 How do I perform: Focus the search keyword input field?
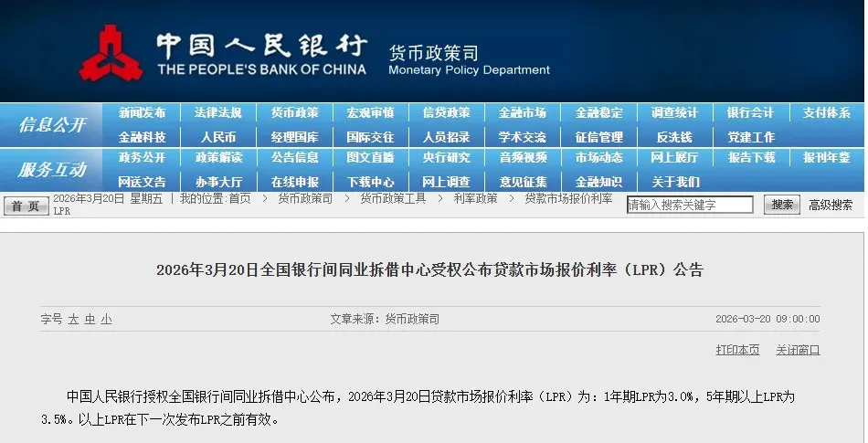tap(690, 205)
